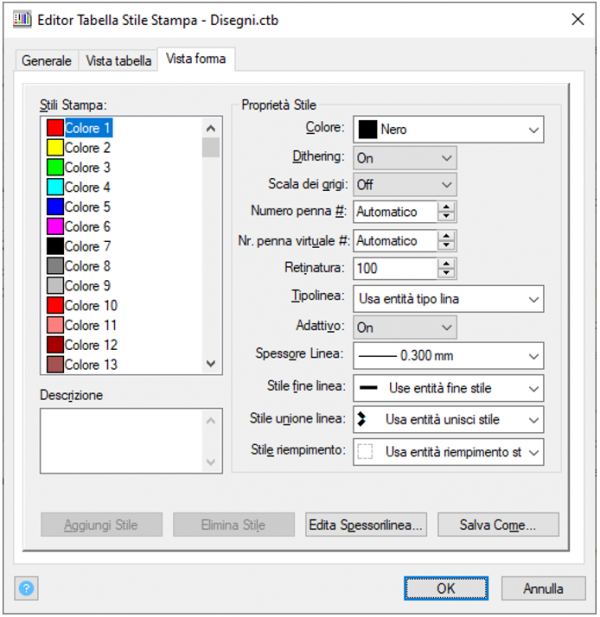Click inside the Descrizione text box
The height and width of the screenshot is (617, 600).
120,440
